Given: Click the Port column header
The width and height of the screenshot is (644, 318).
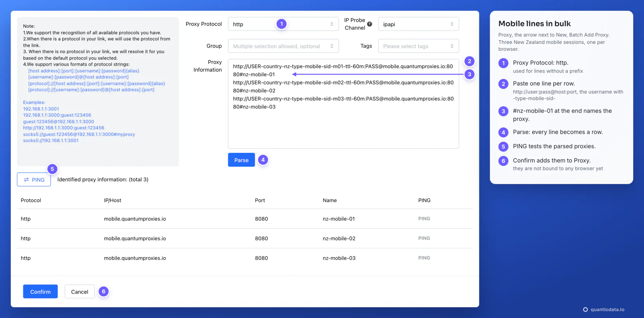Looking at the screenshot, I should [260, 200].
